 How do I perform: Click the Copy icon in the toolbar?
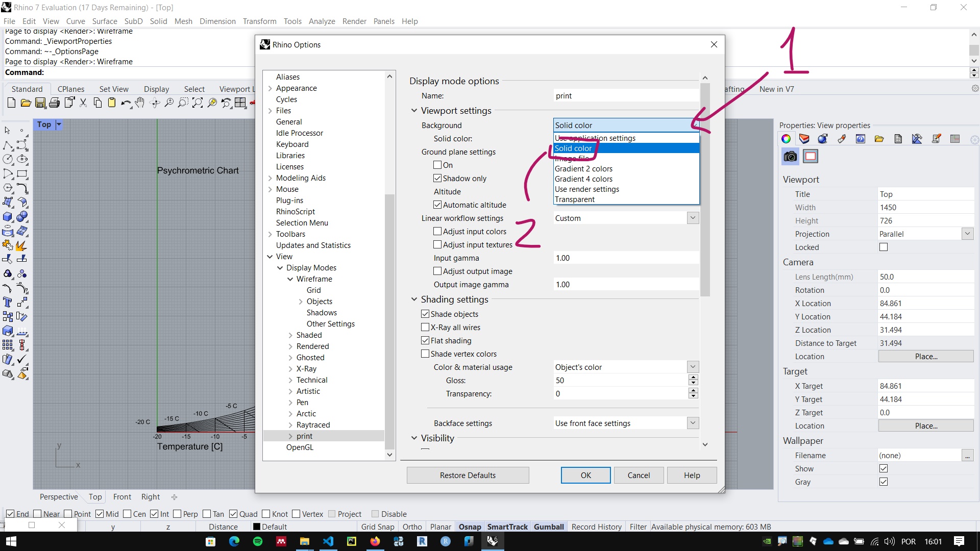click(97, 103)
